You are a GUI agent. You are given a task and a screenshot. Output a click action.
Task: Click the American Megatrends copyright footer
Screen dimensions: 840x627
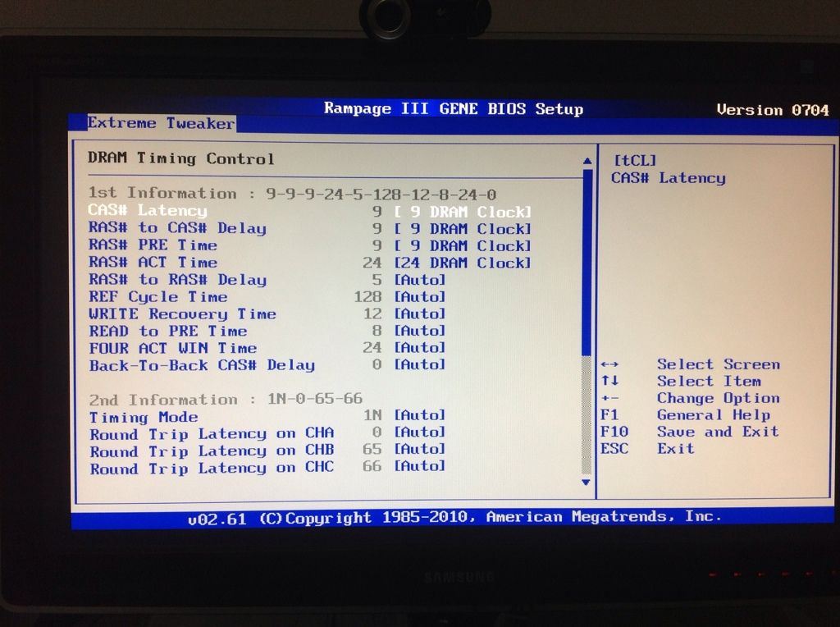click(x=454, y=518)
